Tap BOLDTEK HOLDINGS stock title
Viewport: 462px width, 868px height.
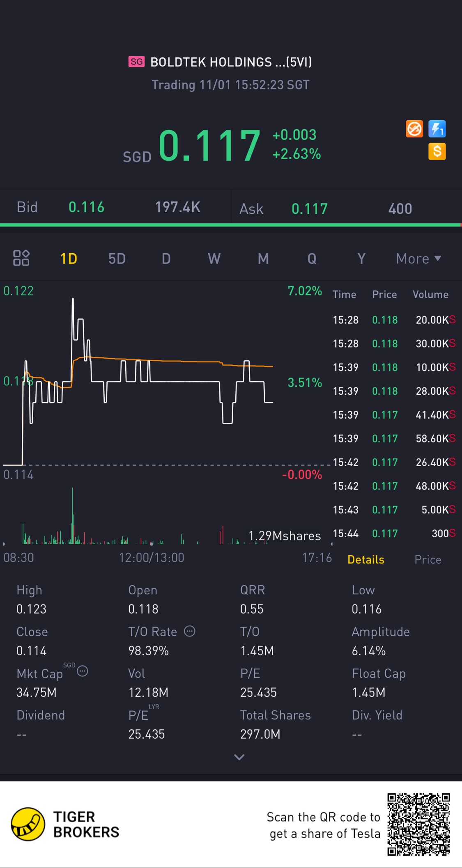231,62
